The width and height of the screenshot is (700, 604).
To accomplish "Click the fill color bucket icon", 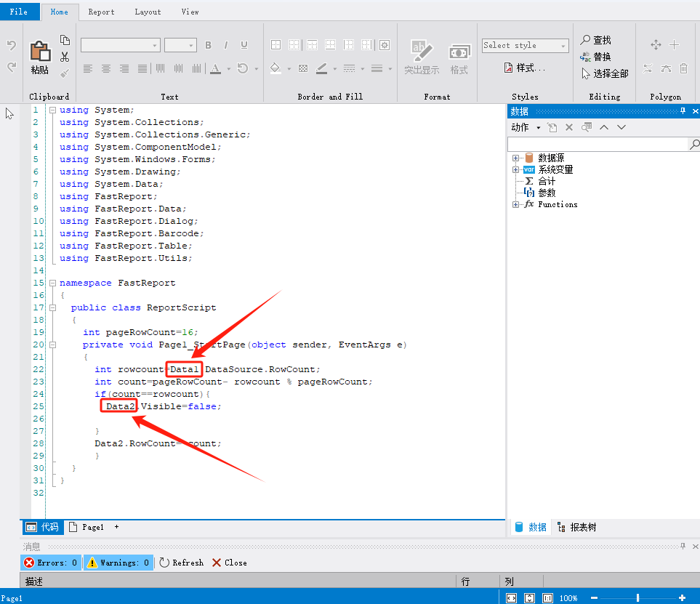I will 275,68.
